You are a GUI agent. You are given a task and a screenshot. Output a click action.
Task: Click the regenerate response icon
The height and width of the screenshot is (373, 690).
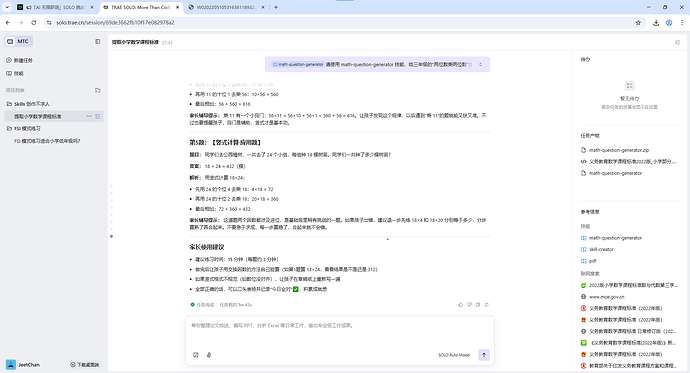[x=486, y=304]
